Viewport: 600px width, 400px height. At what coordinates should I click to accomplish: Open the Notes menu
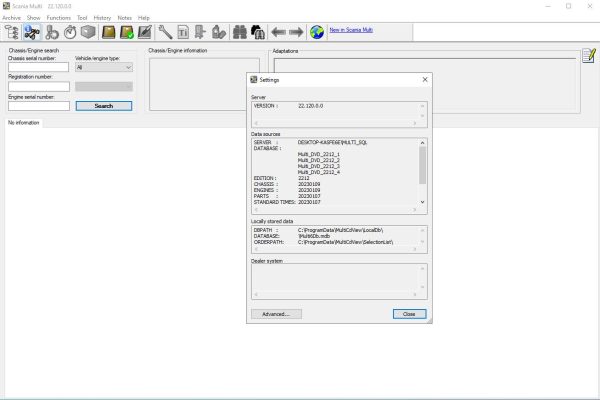(x=124, y=18)
